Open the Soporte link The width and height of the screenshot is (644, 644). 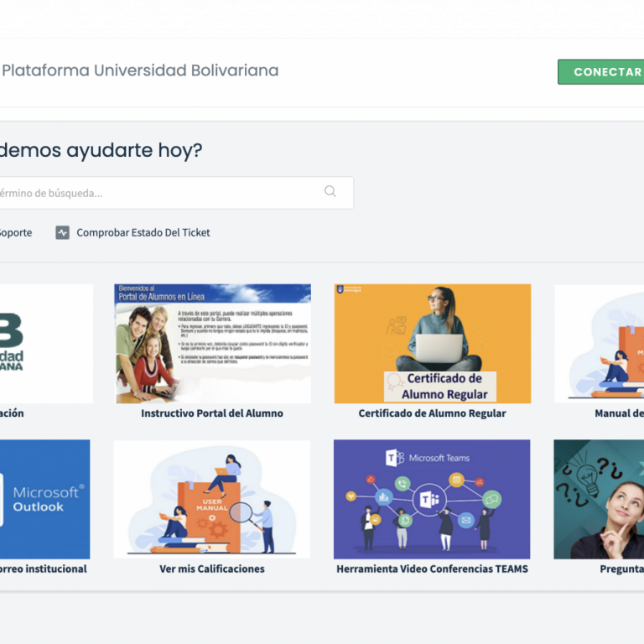pos(15,233)
